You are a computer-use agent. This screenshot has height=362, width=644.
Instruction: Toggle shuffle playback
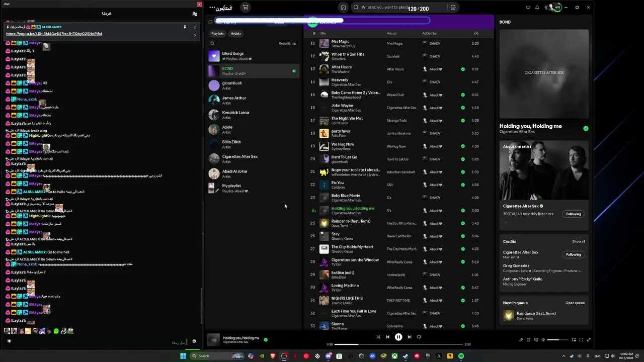(x=378, y=337)
